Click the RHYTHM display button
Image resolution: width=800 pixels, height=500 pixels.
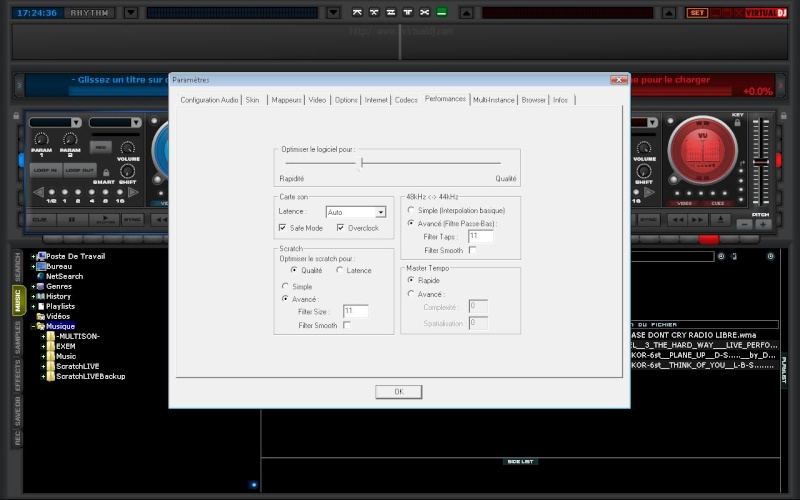(x=89, y=13)
